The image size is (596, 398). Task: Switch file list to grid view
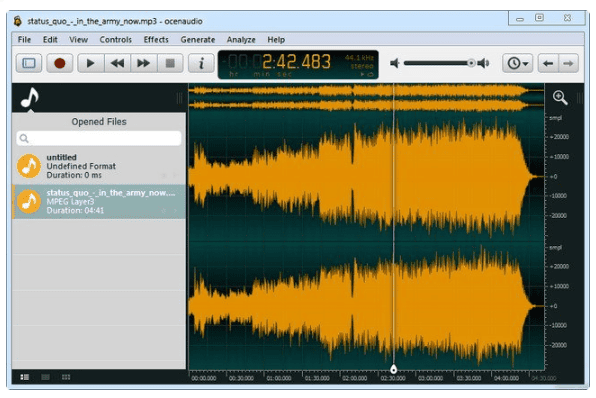(66, 377)
